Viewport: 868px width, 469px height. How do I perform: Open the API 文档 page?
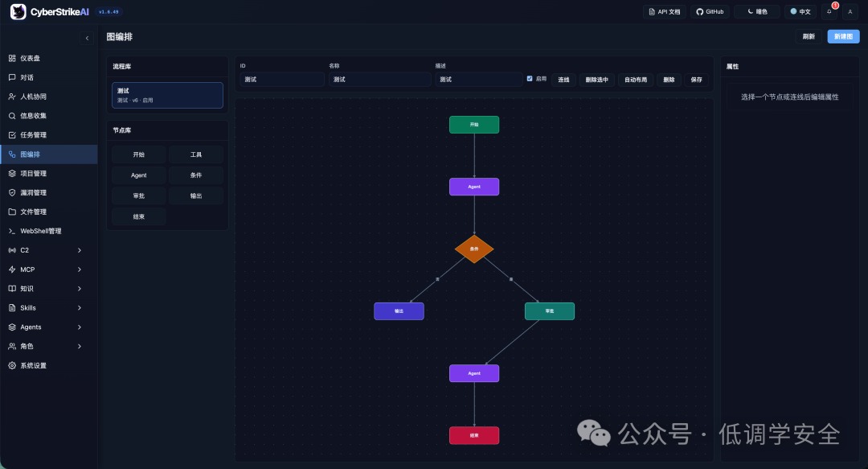coord(665,11)
